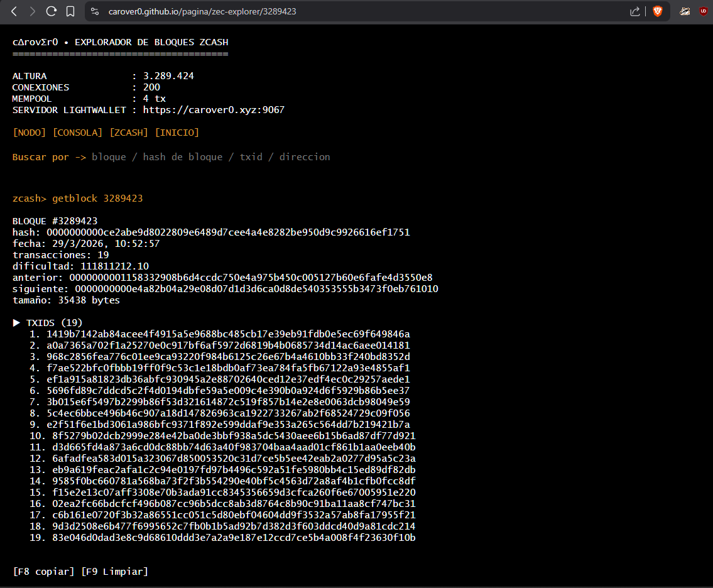Click [F9 Limpiar] button
Viewport: 713px width, 588px height.
[x=114, y=571]
